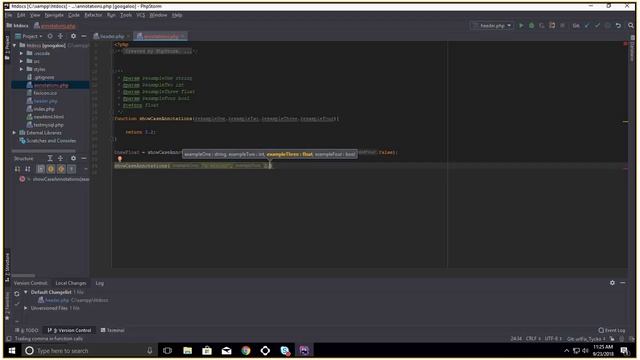
Task: Open the VCS menu
Action: 141,15
